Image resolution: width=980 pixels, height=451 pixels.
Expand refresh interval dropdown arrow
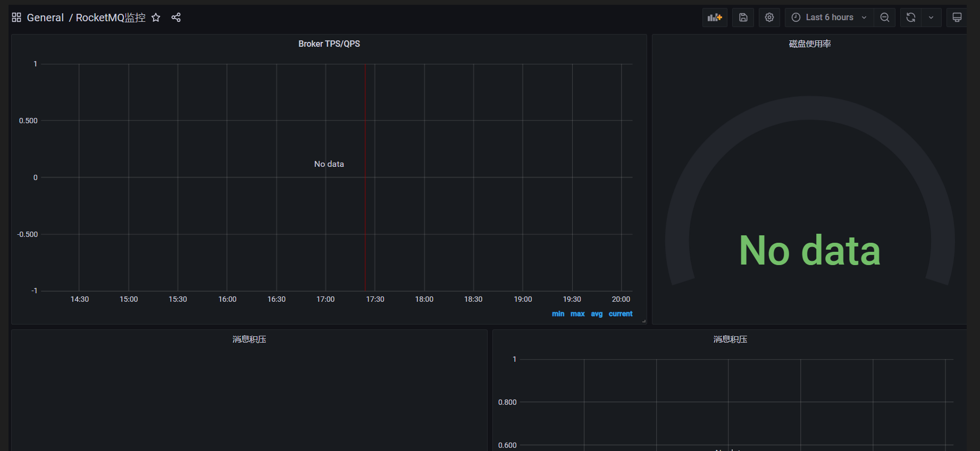point(931,18)
